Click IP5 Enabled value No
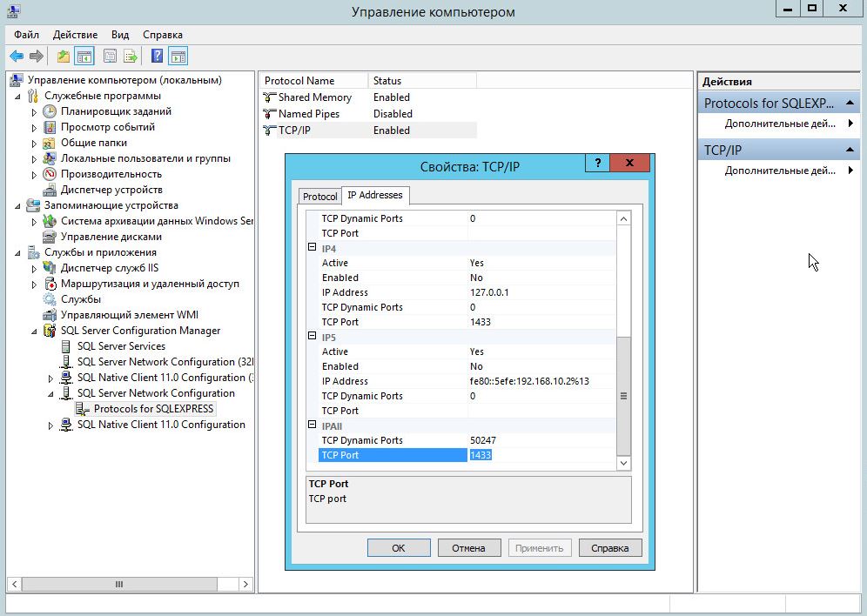The width and height of the screenshot is (867, 616). click(541, 366)
